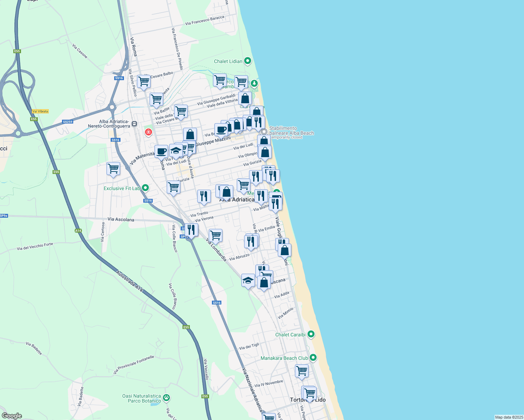
Task: Select the restaurant marker near Via Trento
Action: pos(204,195)
